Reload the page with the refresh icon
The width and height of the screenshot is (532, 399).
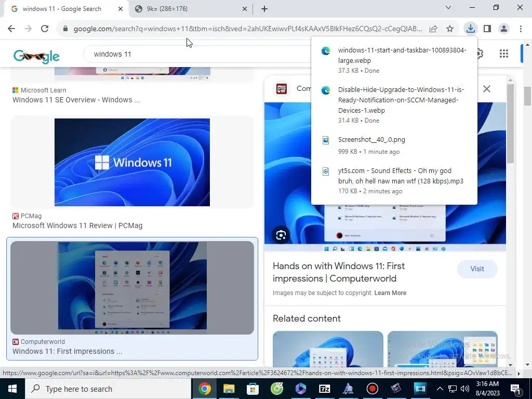click(45, 29)
